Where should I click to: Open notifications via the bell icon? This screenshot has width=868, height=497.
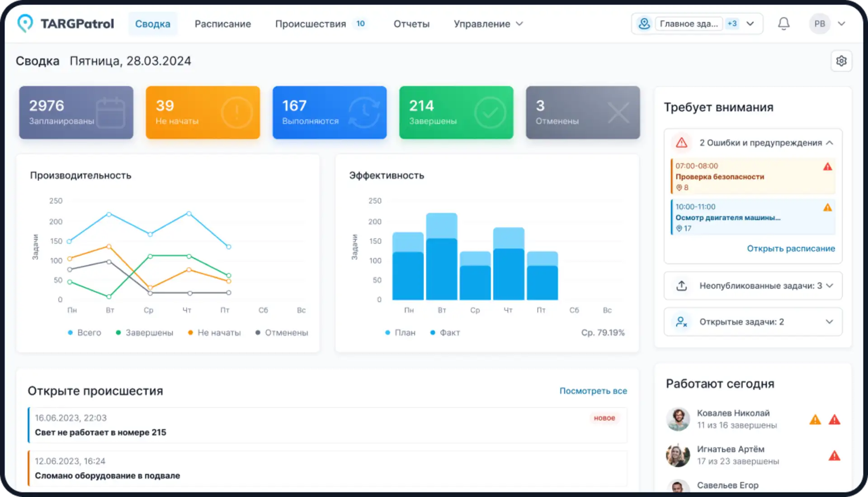tap(784, 23)
